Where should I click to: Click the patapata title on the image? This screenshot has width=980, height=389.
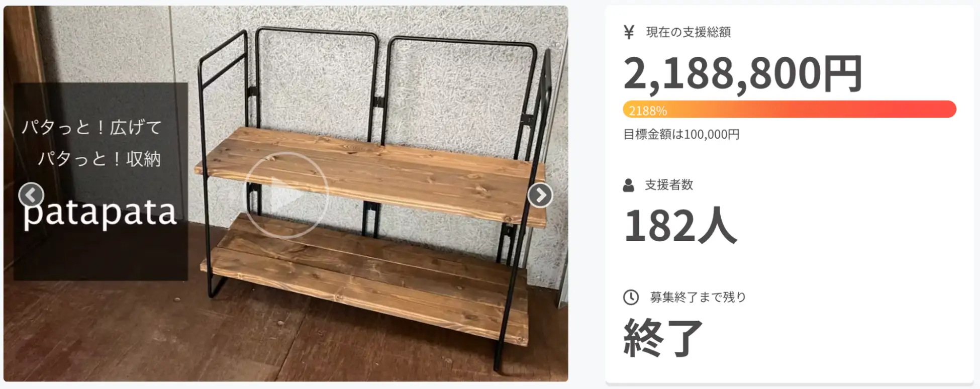point(100,213)
